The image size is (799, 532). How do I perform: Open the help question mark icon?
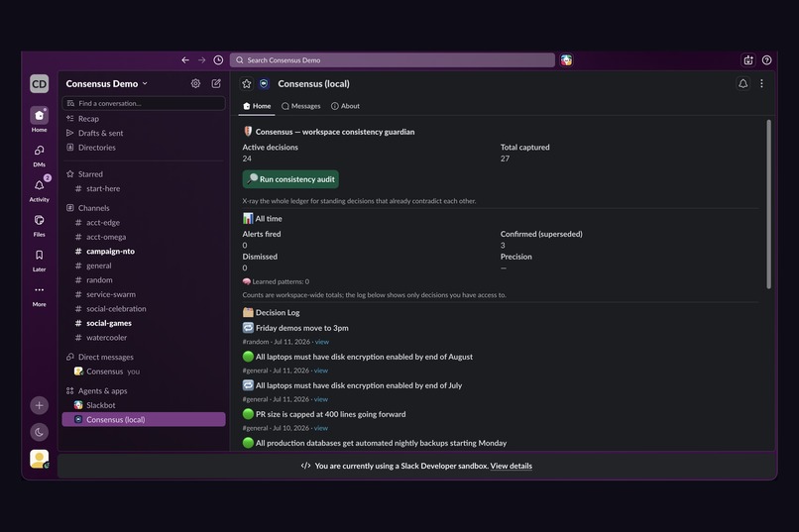tap(766, 60)
